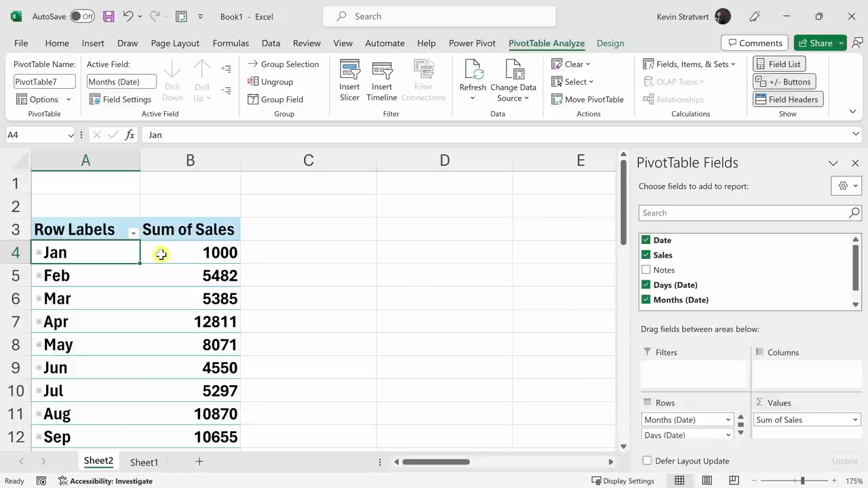Open PivotTable Fields tools gear
This screenshot has height=488, width=868.
(846, 186)
